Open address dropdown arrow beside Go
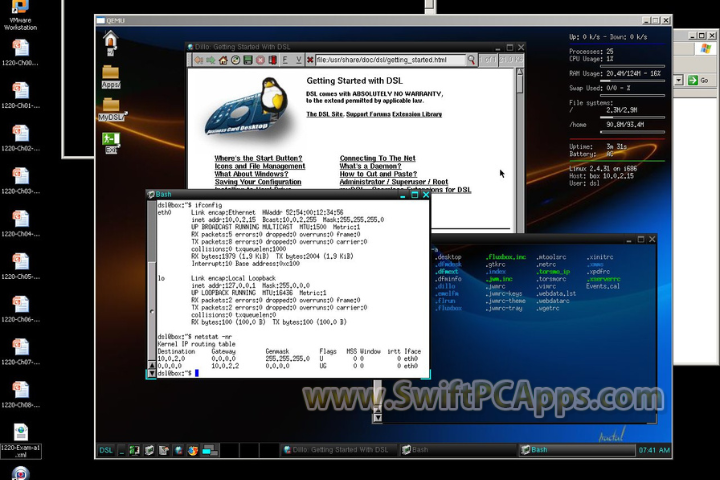 [678, 80]
